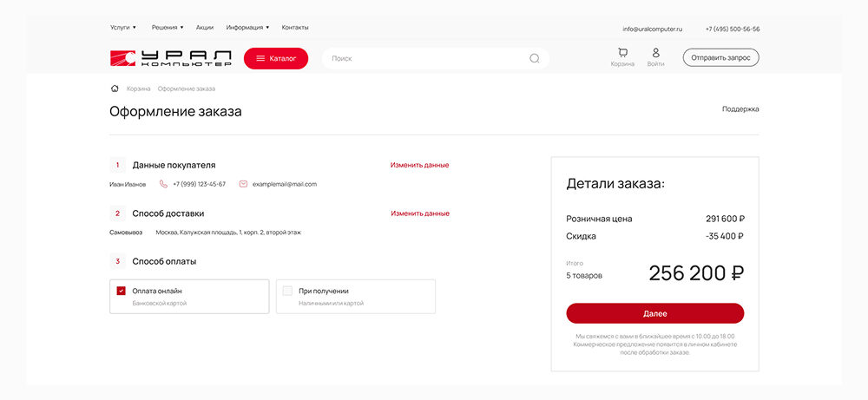This screenshot has height=400, width=868.
Task: Check the При получении option
Action: pyautogui.click(x=287, y=291)
